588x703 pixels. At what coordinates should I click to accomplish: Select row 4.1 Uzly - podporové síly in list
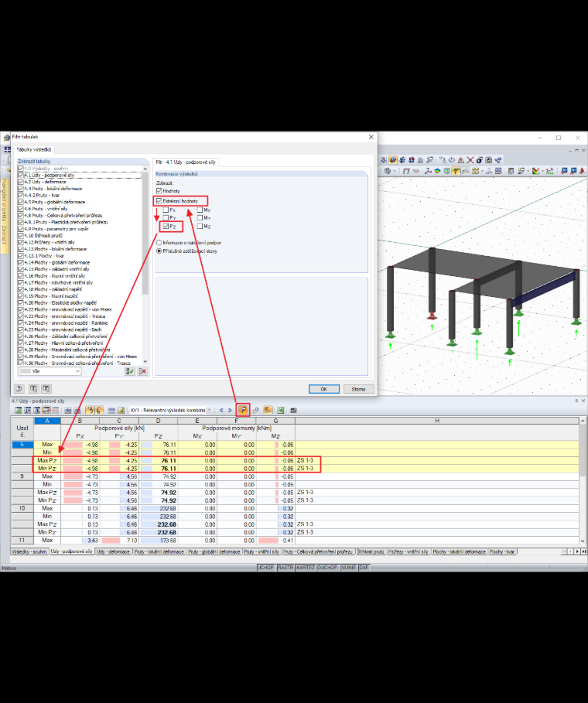[83, 176]
